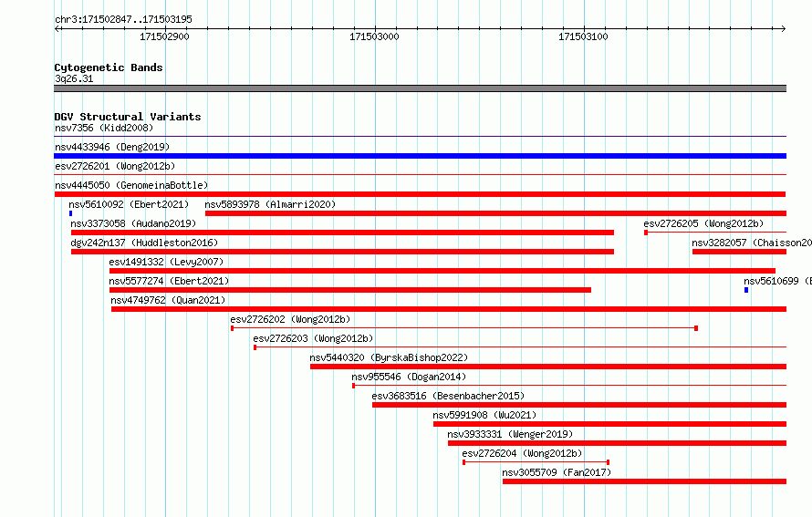Open the nsv4445050 (GenomeinaBottle) label
The height and width of the screenshot is (517, 812).
tap(131, 185)
